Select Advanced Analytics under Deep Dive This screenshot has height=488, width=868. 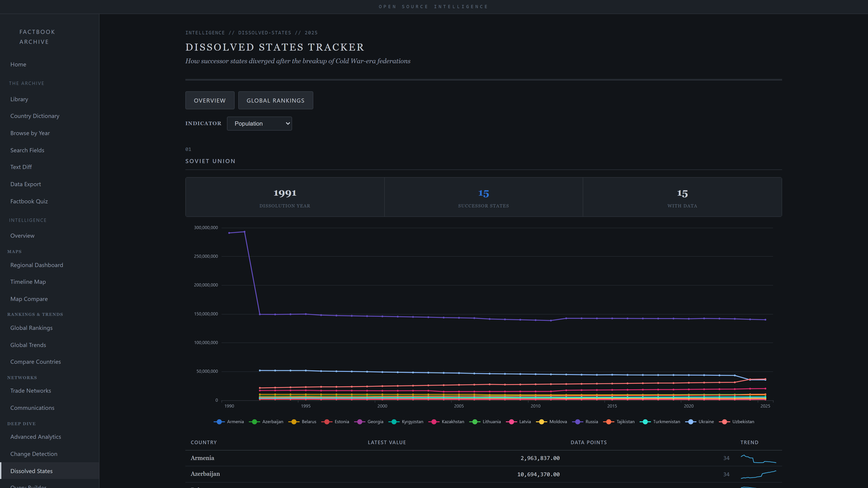(36, 437)
